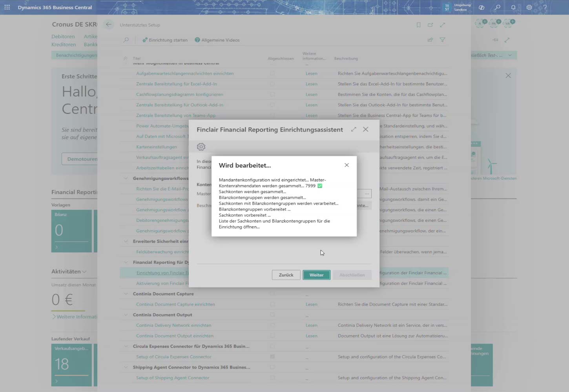Toggle Abgeschlossen checkbox for Cashflowplanungsdiagramm row

point(272,94)
